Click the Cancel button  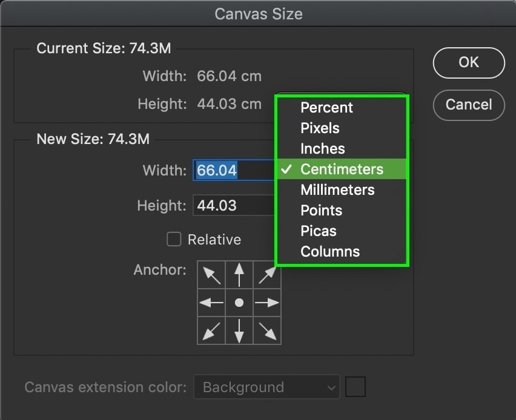tap(469, 105)
